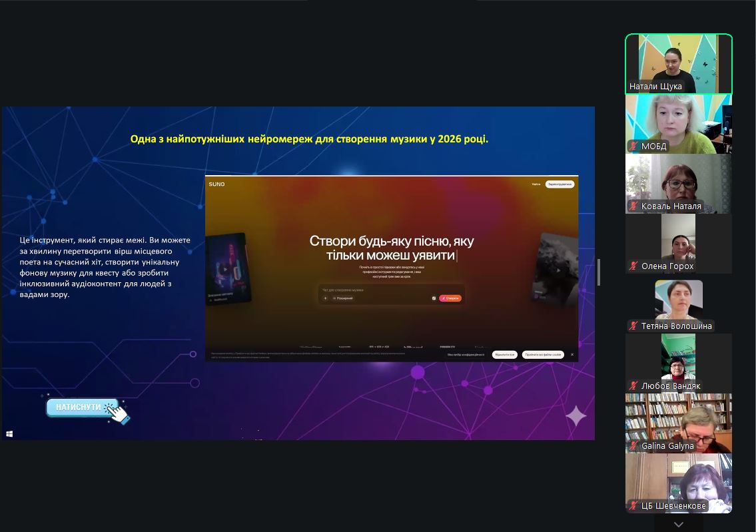Click the reject all cookies button
The width and height of the screenshot is (756, 532).
pos(504,355)
